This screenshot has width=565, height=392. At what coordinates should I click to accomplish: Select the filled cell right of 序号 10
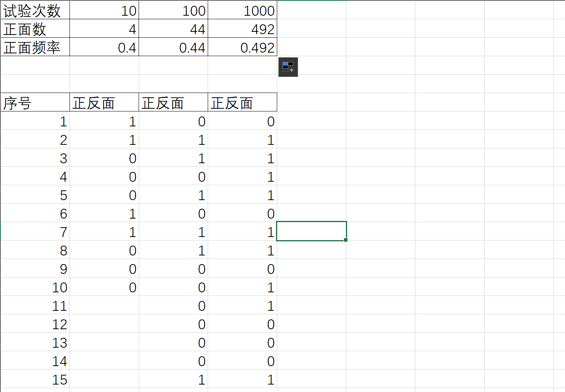(x=104, y=286)
